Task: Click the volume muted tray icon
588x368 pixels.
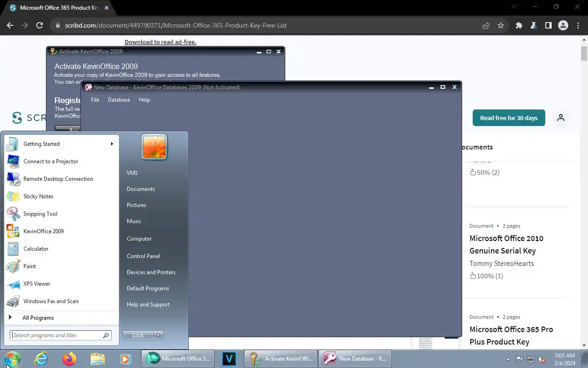Action: tap(542, 359)
